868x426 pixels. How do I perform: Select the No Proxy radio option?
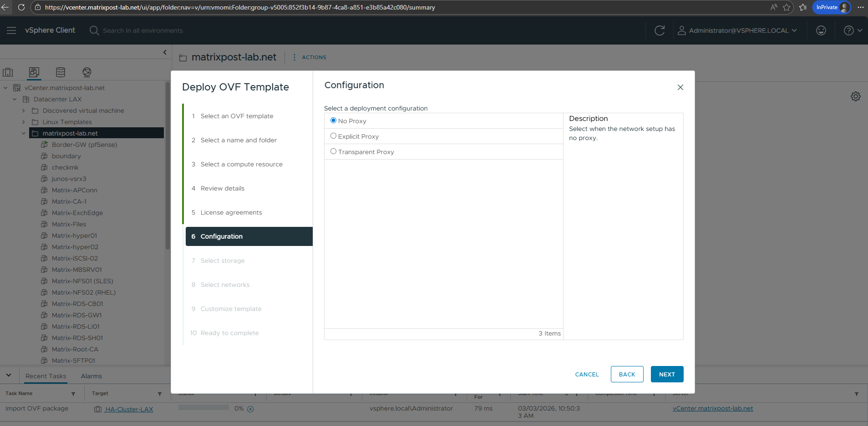point(334,120)
